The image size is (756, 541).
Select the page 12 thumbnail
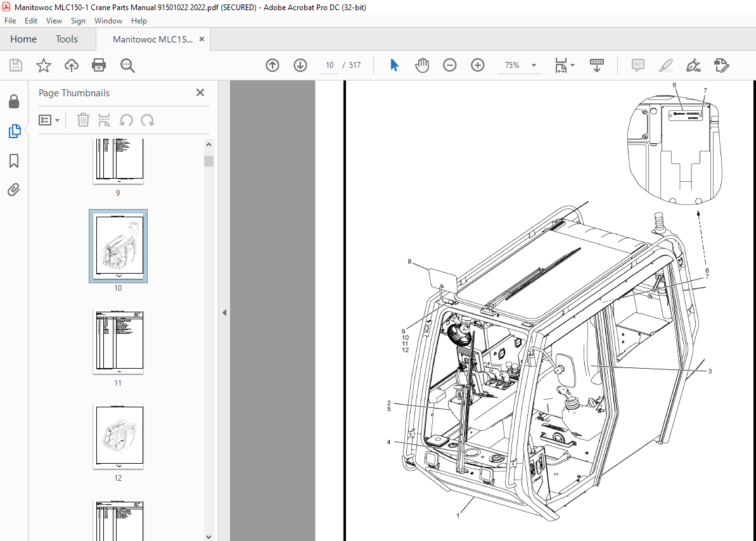pyautogui.click(x=118, y=436)
